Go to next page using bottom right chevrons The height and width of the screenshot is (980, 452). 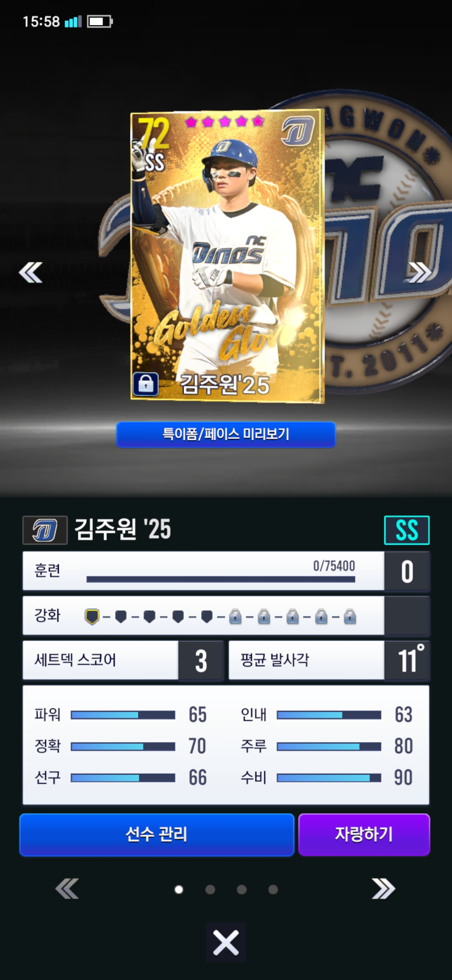pos(383,889)
